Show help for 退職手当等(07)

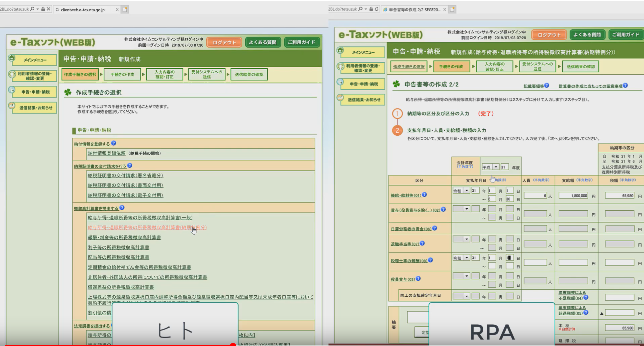[x=422, y=243]
